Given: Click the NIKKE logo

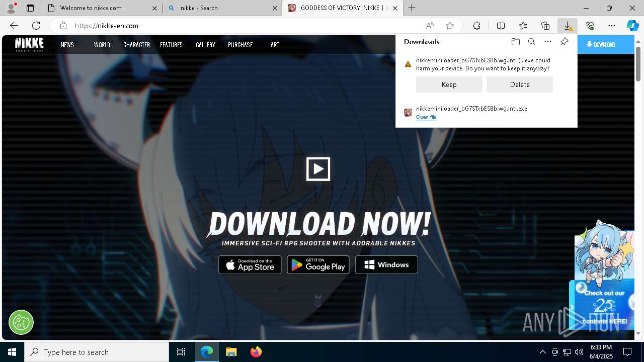Looking at the screenshot, I should (x=29, y=44).
